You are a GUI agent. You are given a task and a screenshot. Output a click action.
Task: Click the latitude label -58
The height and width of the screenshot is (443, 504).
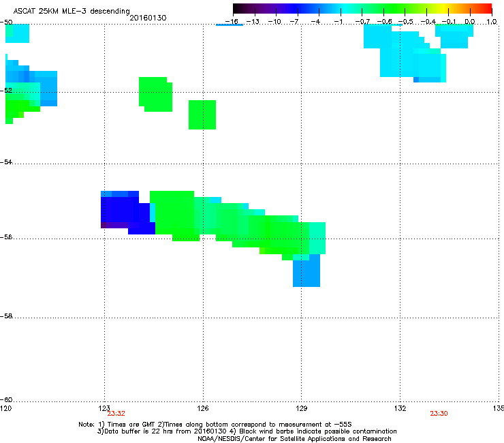point(6,316)
